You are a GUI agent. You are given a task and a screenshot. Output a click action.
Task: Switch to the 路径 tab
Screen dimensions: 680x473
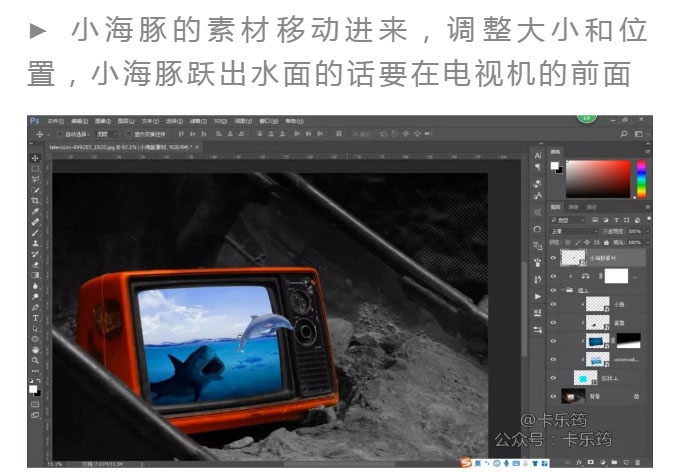[x=591, y=207]
